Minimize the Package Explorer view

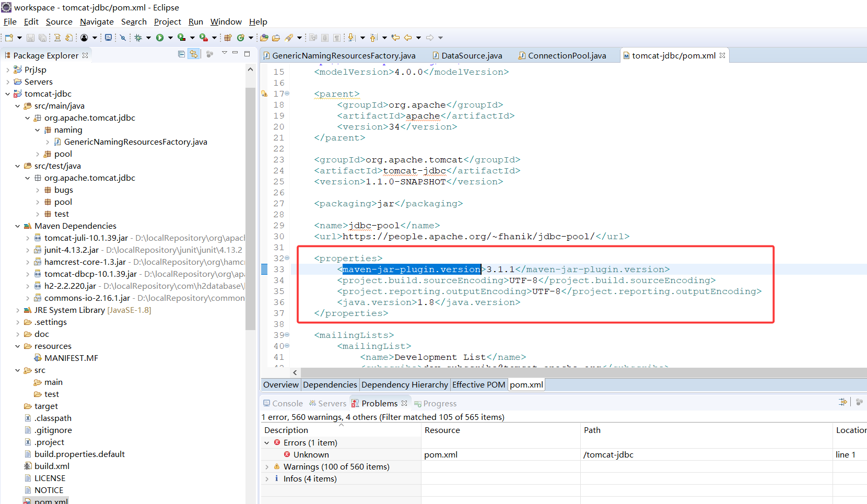(x=235, y=53)
